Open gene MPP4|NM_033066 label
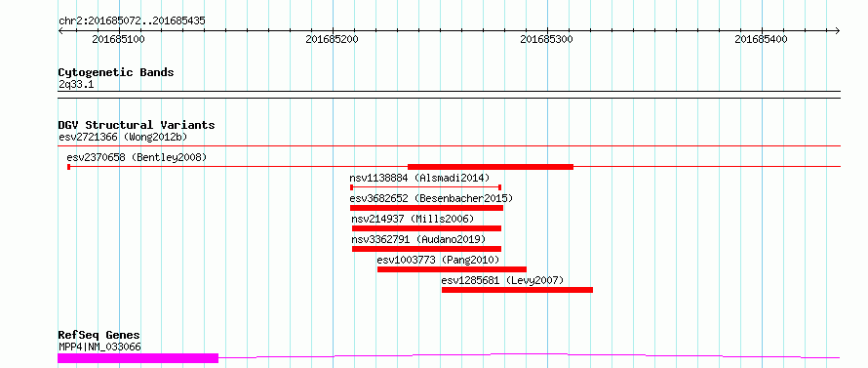This screenshot has height=368, width=868. coord(99,348)
